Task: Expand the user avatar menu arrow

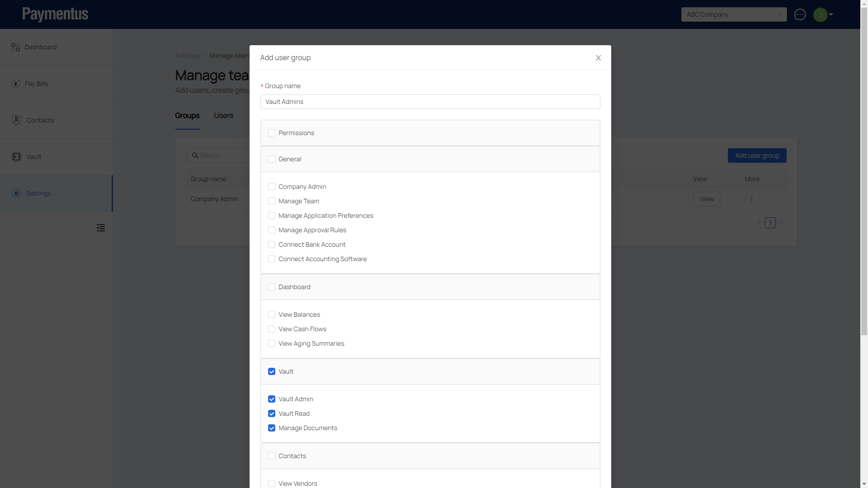Action: [x=830, y=14]
